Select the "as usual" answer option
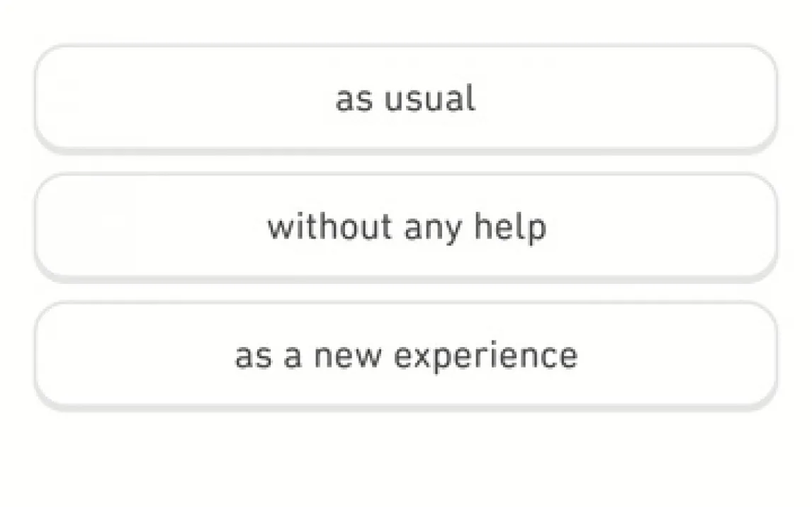Viewport: 812px width, 507px height. tap(405, 98)
